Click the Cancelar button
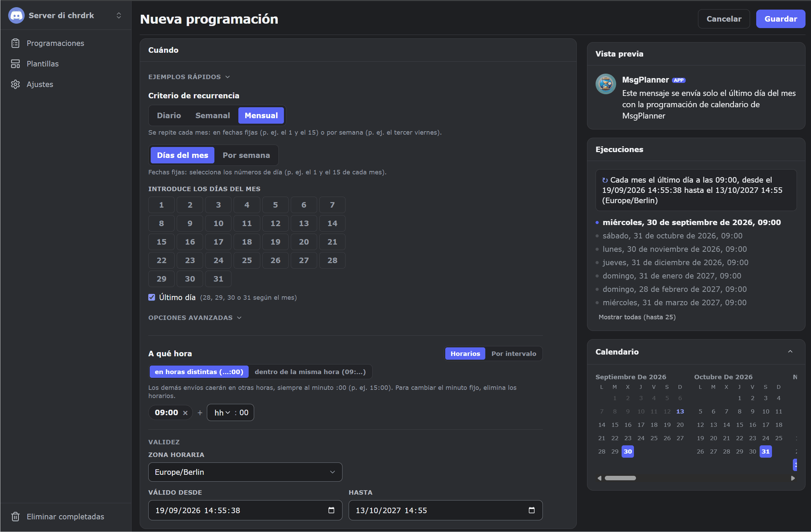The image size is (811, 532). (724, 19)
